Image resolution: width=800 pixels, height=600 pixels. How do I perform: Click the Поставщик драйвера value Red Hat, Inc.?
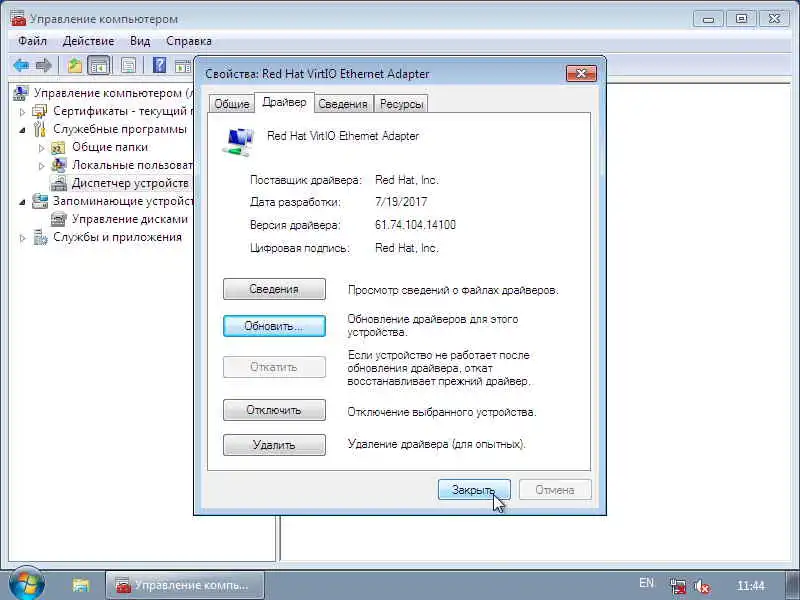click(x=407, y=180)
